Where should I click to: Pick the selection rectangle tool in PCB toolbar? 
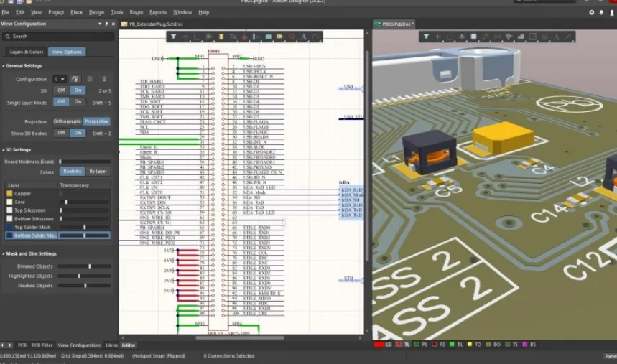[x=450, y=37]
